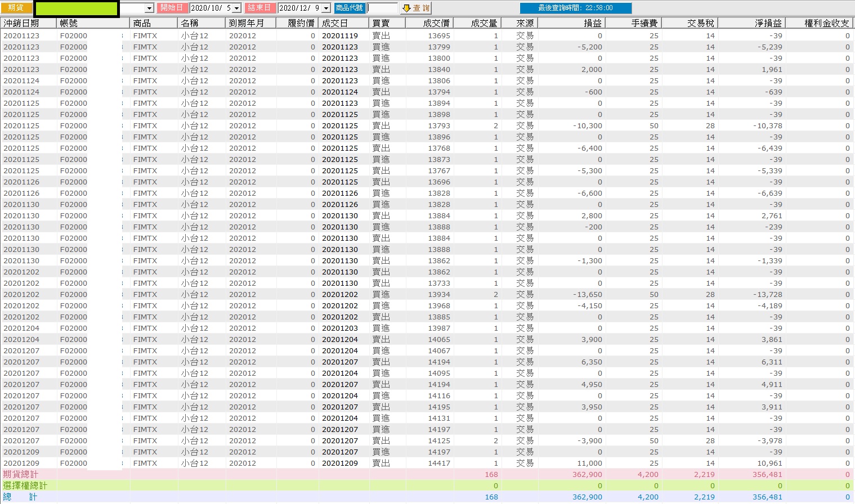Click the orange 期貨 futures button
855x504 pixels.
click(16, 8)
